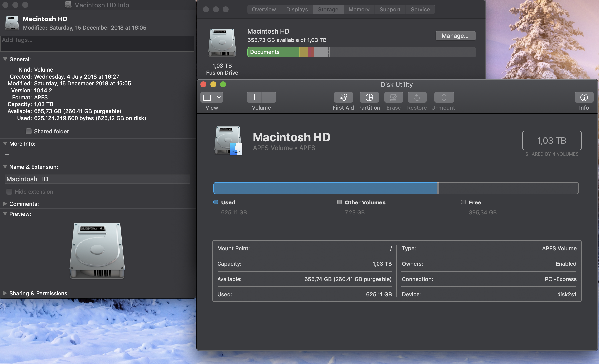
Task: Click the 655,73 GB available of 1,03 TB text
Action: 287,40
